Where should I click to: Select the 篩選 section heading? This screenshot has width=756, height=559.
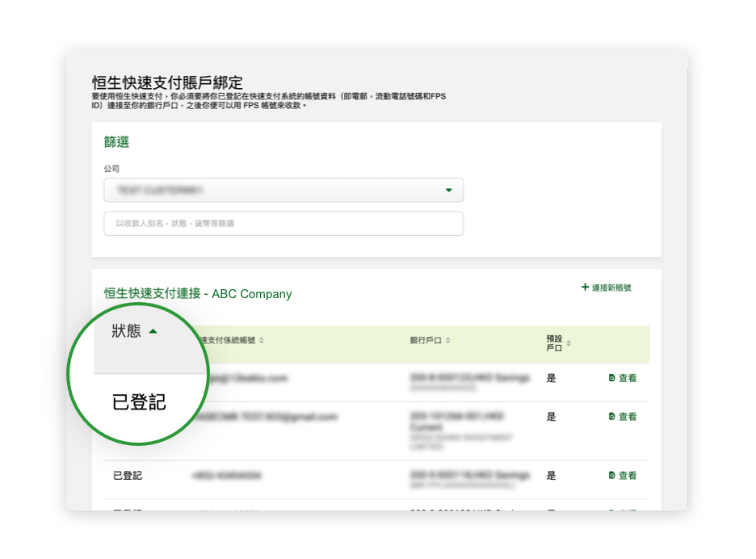116,142
